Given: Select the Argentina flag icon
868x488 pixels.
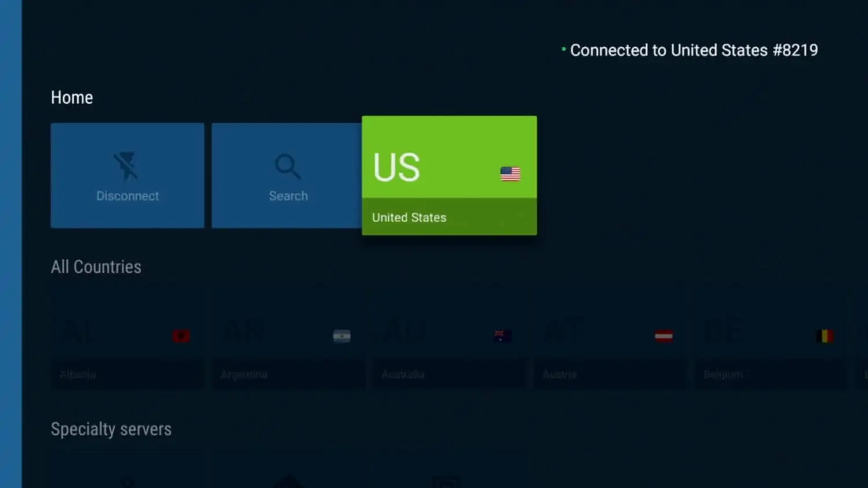Looking at the screenshot, I should [342, 336].
